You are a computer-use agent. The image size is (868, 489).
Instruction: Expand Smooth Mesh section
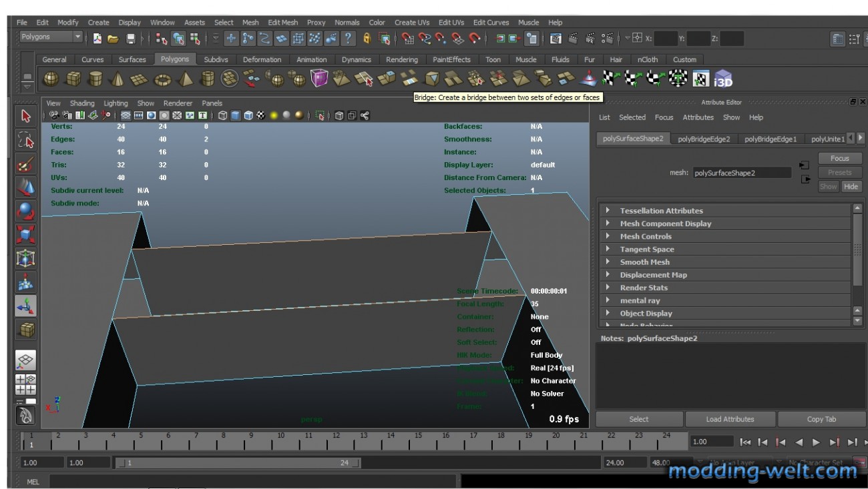coord(724,262)
